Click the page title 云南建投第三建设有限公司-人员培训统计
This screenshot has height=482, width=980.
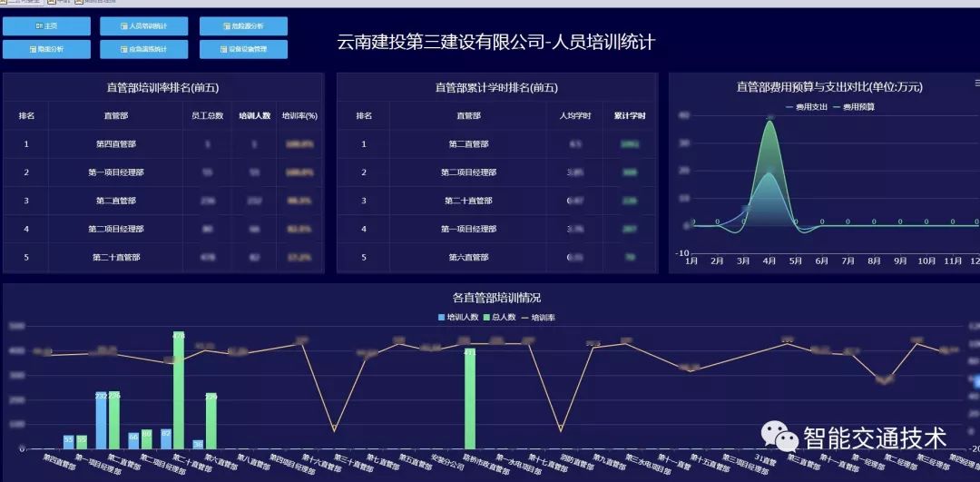[x=496, y=43]
